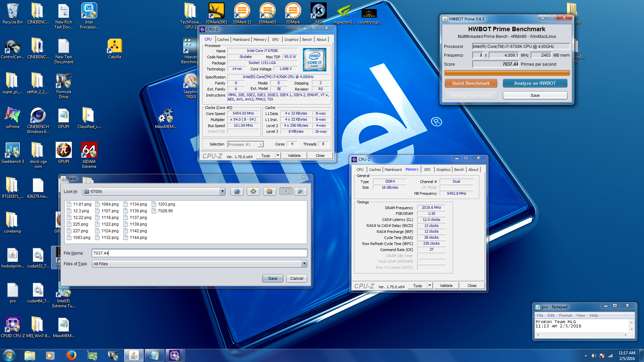Click Analyze on HWBOT button
Image resolution: width=644 pixels, height=362 pixels.
click(535, 83)
